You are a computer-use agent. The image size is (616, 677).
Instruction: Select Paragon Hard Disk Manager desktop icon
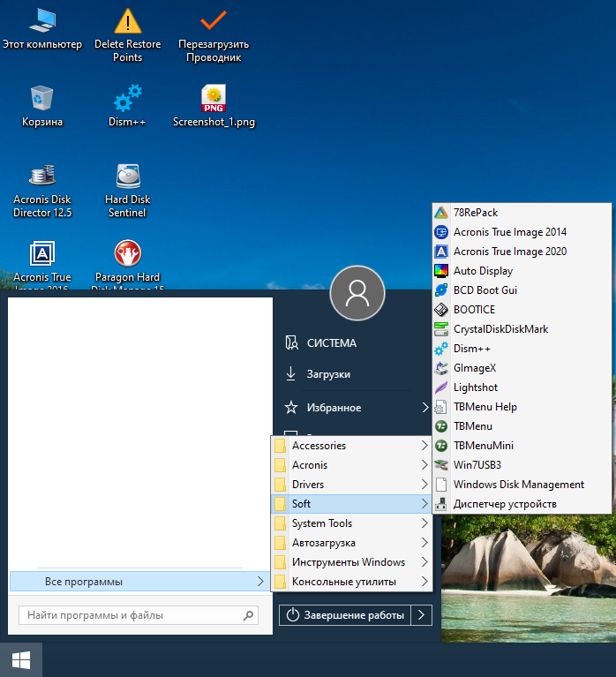point(128,253)
